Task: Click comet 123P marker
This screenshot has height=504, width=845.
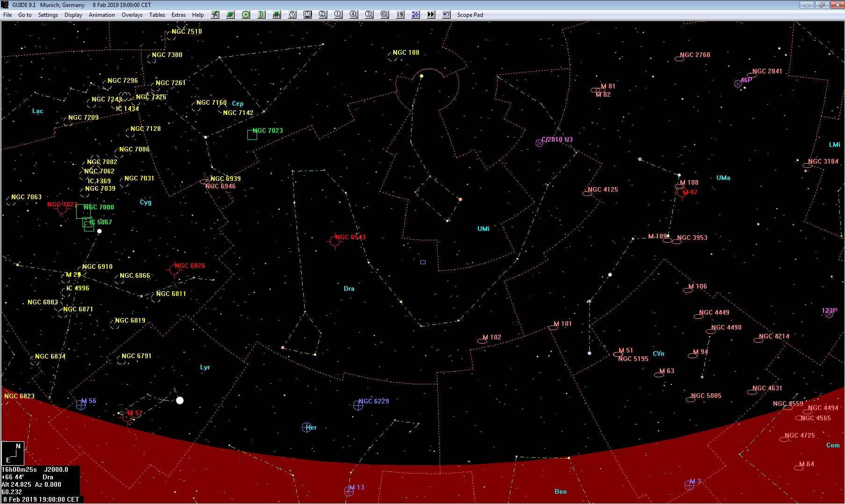Action: click(x=829, y=315)
